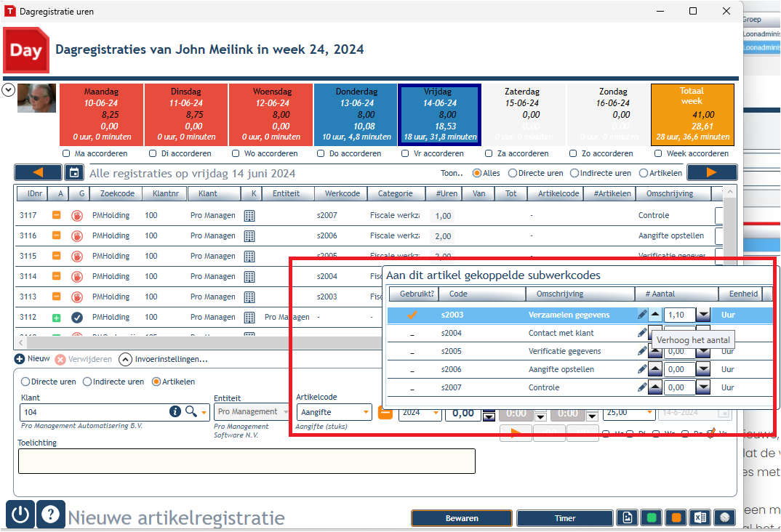The height and width of the screenshot is (532, 781).
Task: Check the Week accorderen checkbox
Action: coord(658,154)
